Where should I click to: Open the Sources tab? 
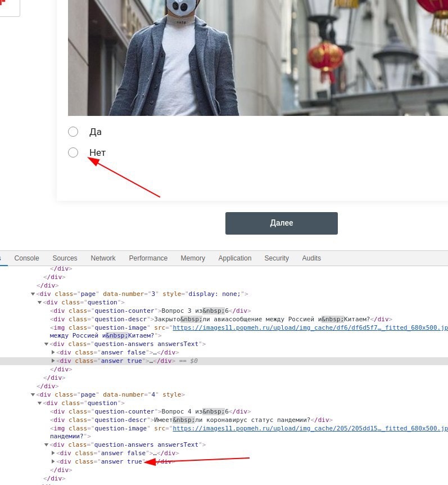[65, 258]
